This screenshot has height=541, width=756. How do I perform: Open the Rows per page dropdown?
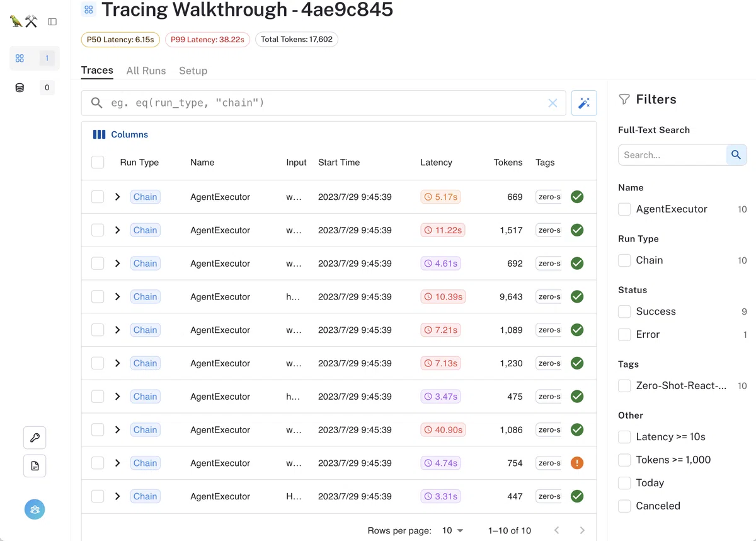click(x=453, y=530)
